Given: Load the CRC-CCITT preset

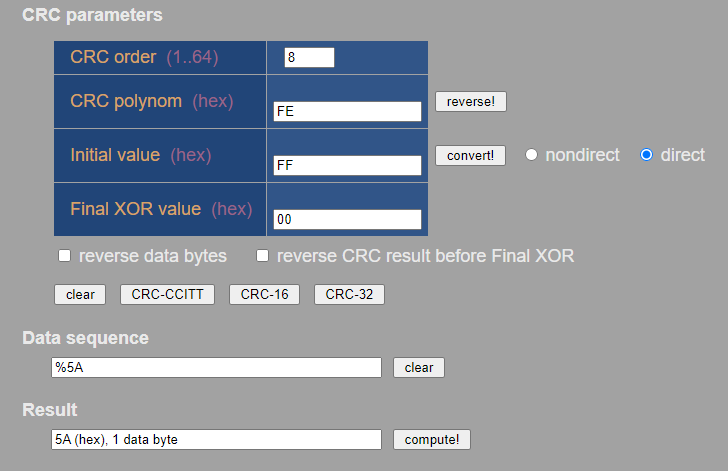Looking at the screenshot, I should pos(167,294).
